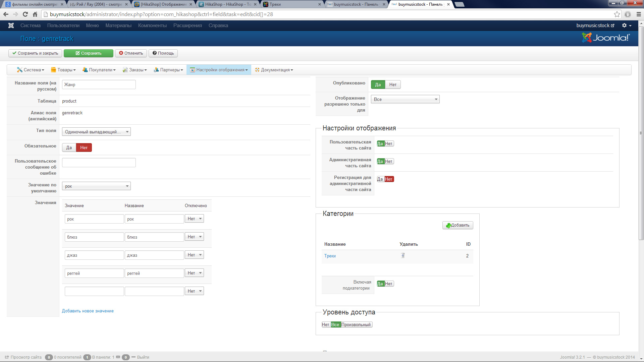Viewport: 644px width, 362px height.
Task: Click Добавить новое значение link
Action: click(88, 311)
